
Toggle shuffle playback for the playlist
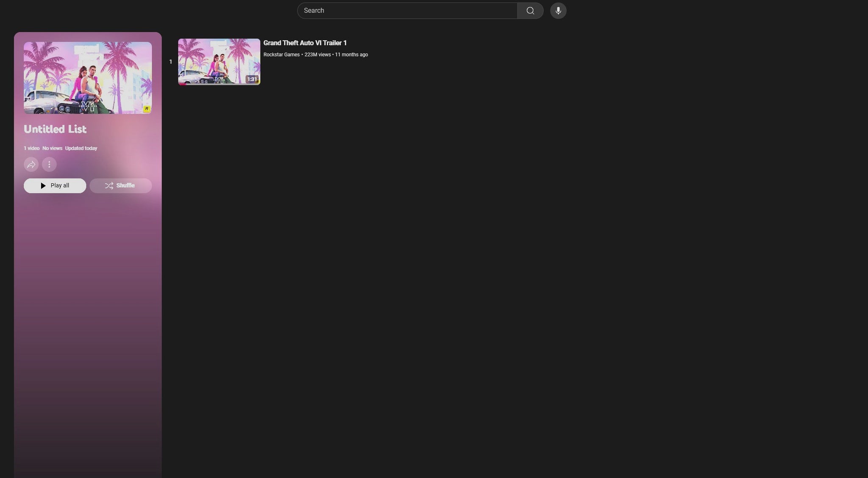121,185
